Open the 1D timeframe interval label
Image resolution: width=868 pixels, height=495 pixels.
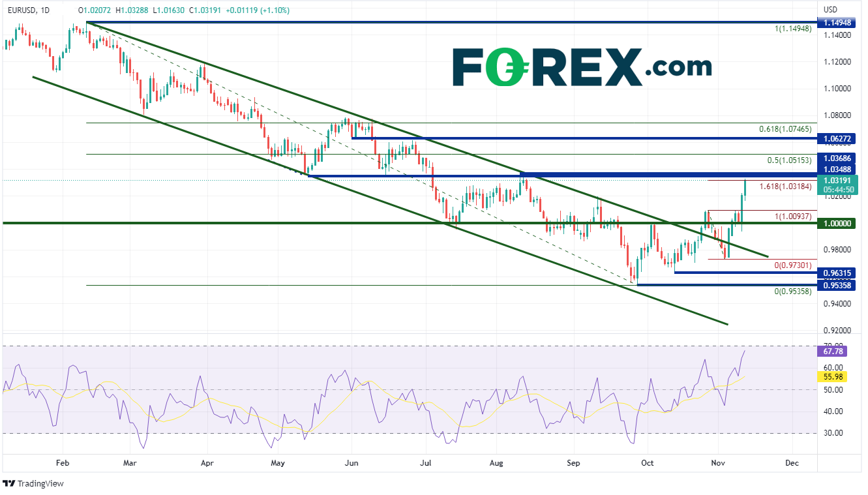pos(44,10)
